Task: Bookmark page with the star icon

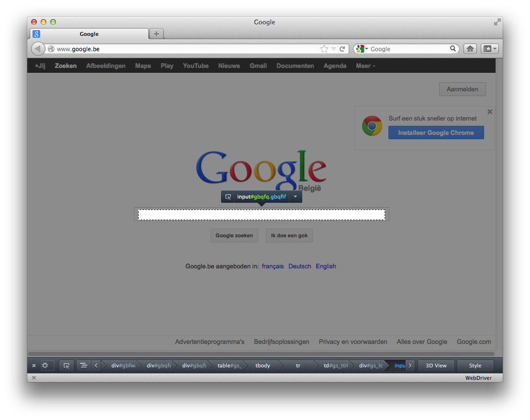Action: [x=324, y=49]
